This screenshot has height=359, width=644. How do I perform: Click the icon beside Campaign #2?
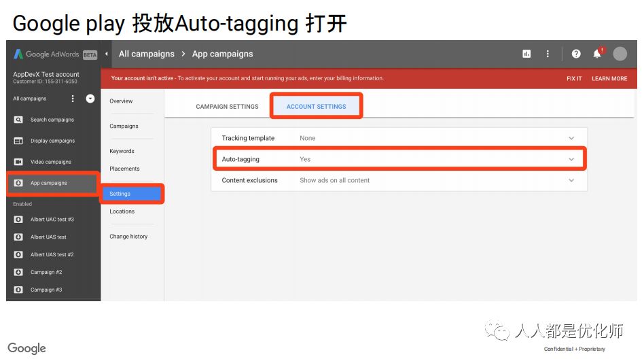point(18,272)
